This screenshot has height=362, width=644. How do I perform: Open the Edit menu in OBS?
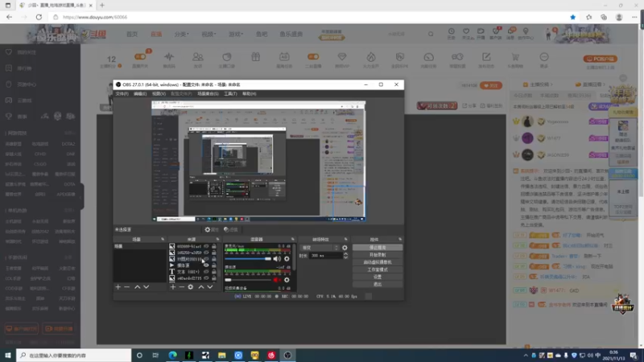140,93
